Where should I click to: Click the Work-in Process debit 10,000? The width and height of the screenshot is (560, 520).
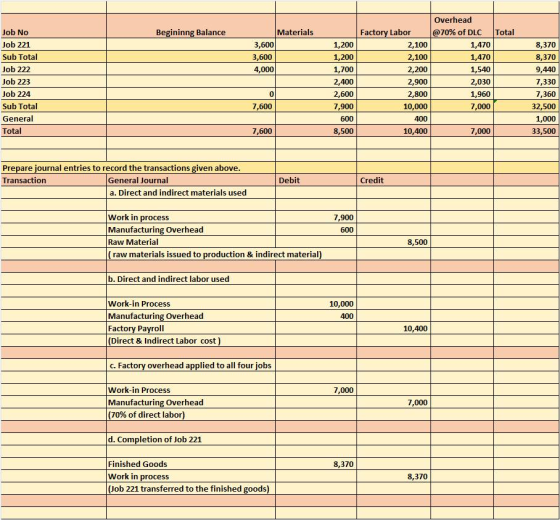(x=316, y=304)
